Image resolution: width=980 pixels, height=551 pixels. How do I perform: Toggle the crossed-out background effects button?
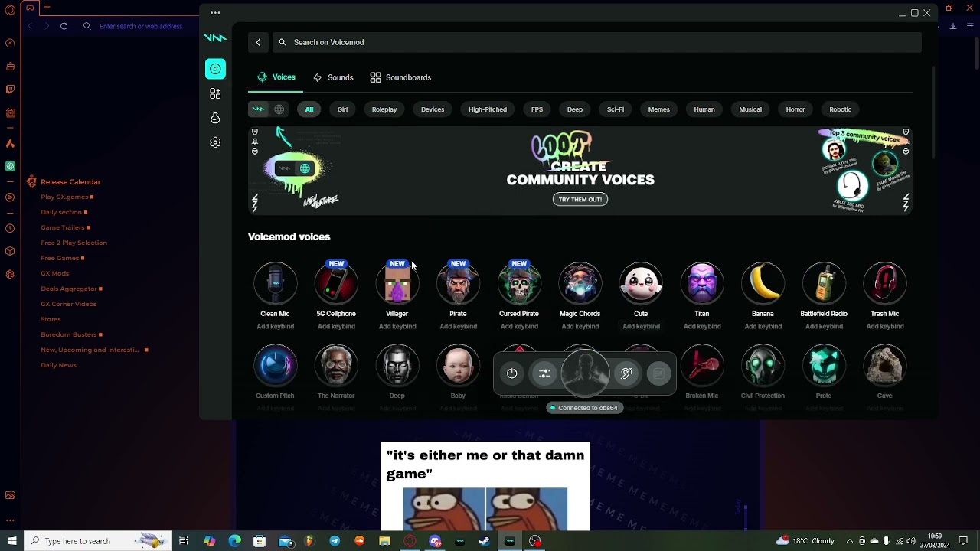[658, 373]
